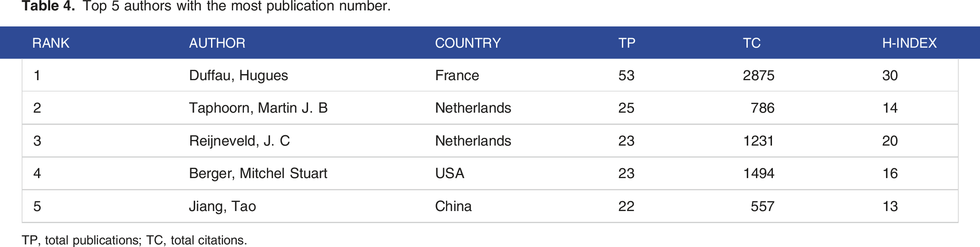Select the Taphoorn, Martin J. B cell
This screenshot has height=247, width=980.
258,108
